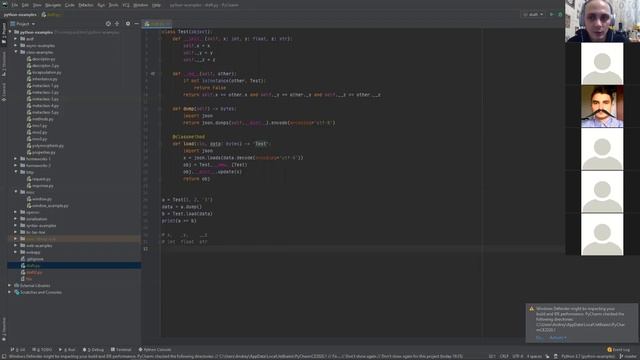This screenshot has height=360, width=640.
Task: Select .gitignore file in tree
Action: (x=32, y=259)
